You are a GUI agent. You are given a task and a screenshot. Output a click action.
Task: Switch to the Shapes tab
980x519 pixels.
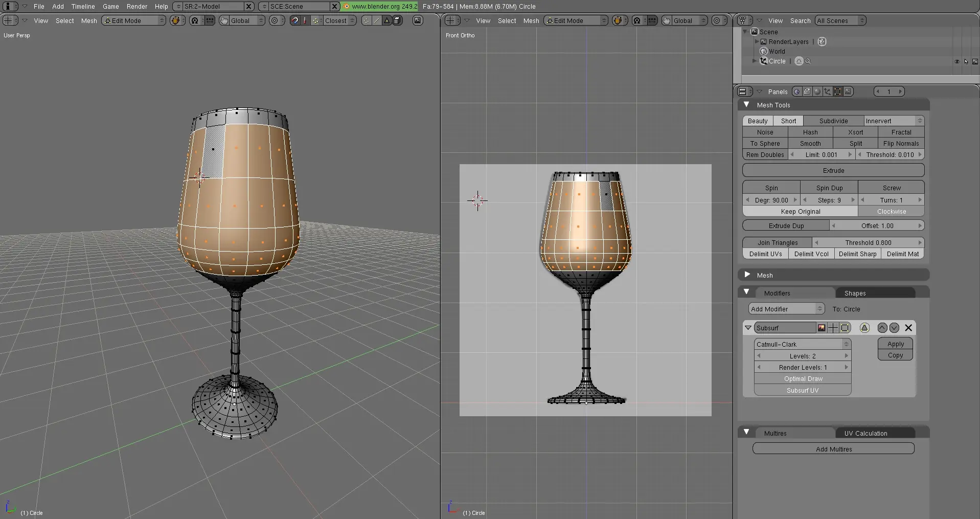pyautogui.click(x=855, y=293)
